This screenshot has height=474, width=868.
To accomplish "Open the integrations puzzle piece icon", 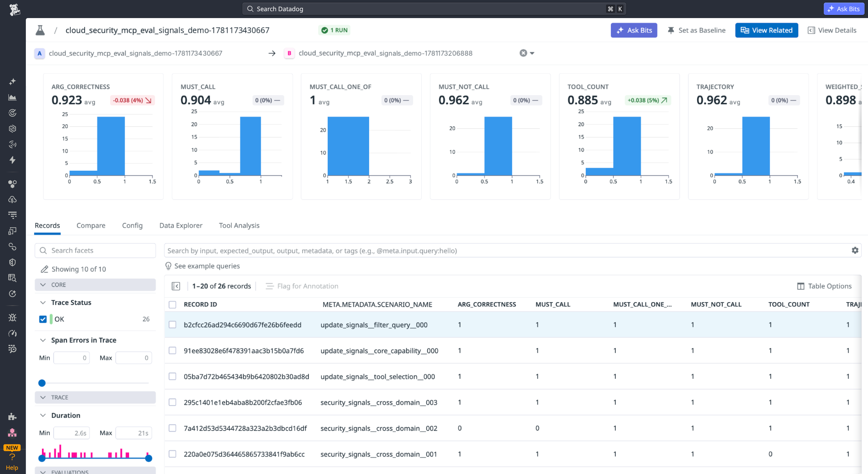I will click(x=12, y=417).
